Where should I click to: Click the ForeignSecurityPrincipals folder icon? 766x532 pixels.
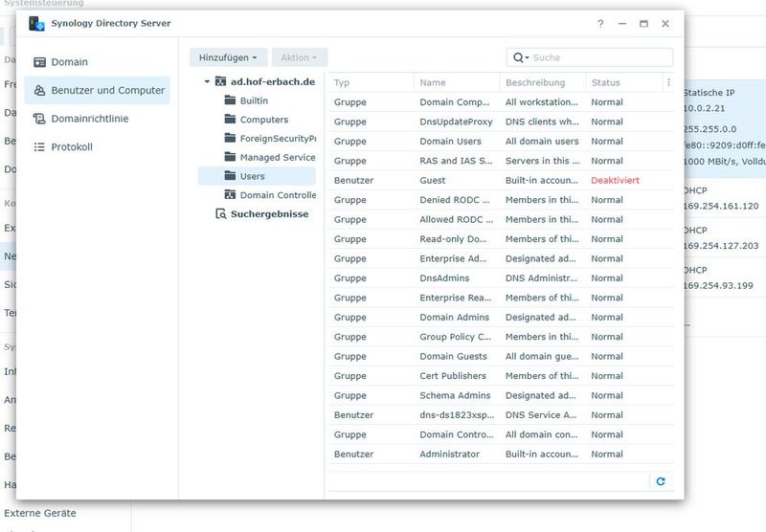pyautogui.click(x=230, y=138)
